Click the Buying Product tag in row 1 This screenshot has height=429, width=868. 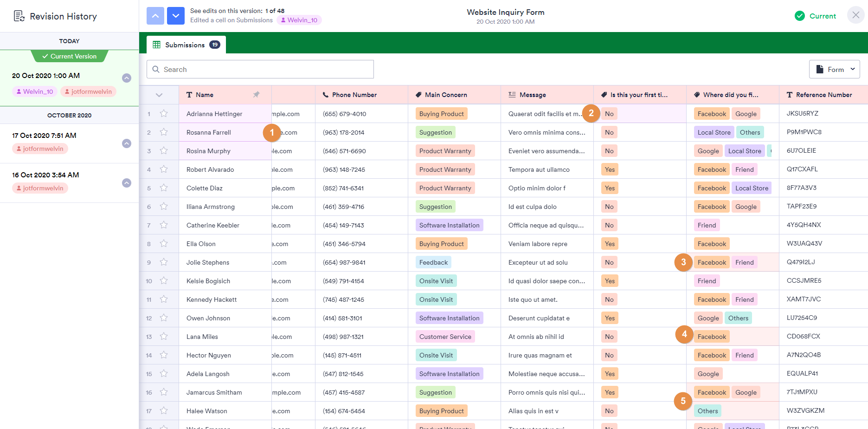coord(441,114)
